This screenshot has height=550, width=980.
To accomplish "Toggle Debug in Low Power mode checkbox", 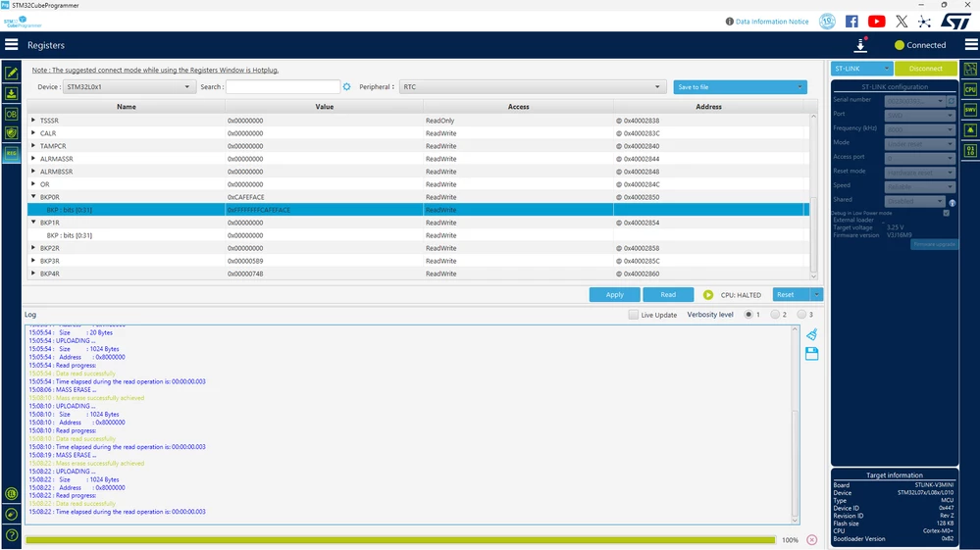I will click(947, 213).
